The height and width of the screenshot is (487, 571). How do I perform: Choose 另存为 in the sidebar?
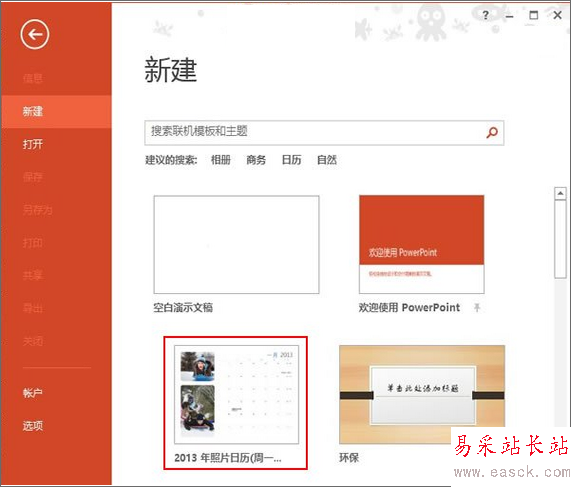(x=38, y=210)
